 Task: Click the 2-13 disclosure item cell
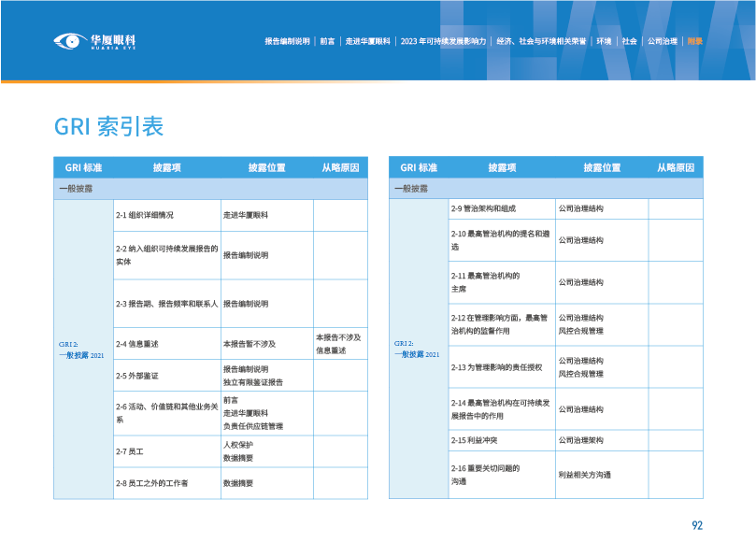pos(501,367)
